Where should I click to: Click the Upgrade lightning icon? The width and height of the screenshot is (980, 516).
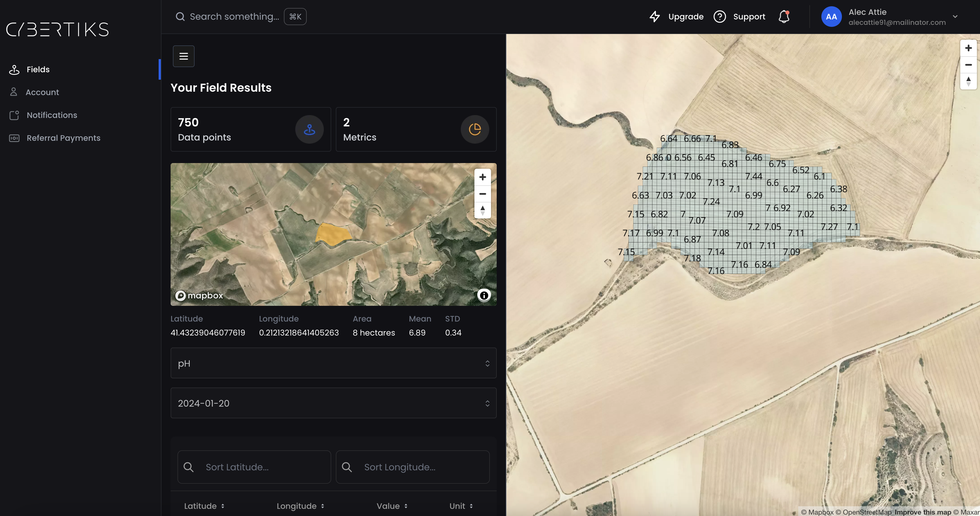pyautogui.click(x=655, y=16)
